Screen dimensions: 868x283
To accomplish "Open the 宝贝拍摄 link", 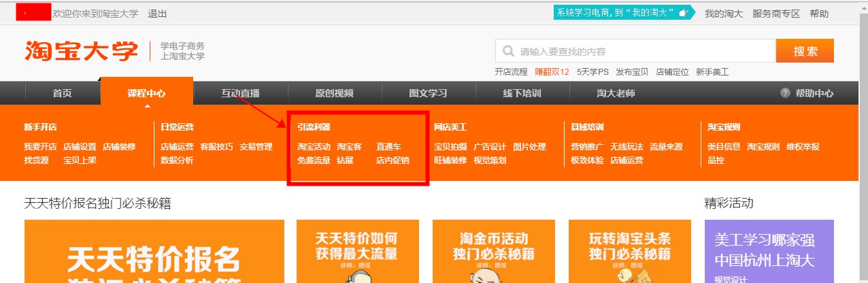I will tap(450, 146).
